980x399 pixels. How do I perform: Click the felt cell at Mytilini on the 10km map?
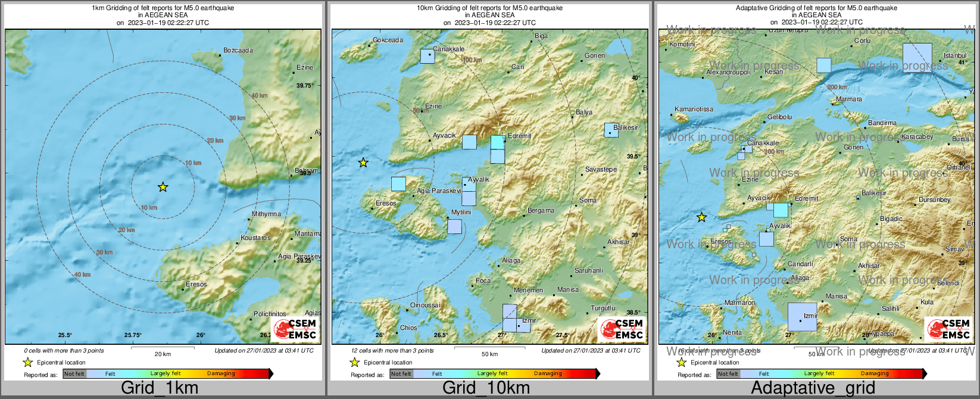coord(454,226)
